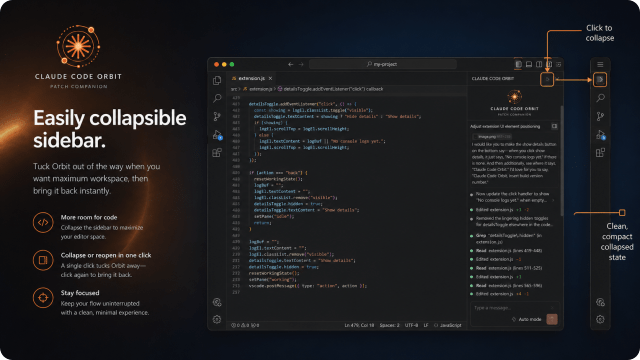Toggle the split editor layout icon
The height and width of the screenshot is (360, 640).
(539, 64)
